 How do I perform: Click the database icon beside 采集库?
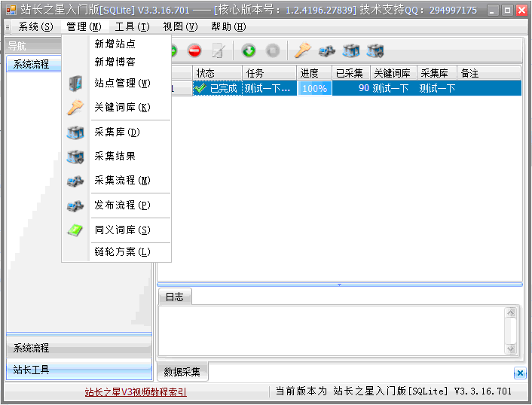(75, 132)
